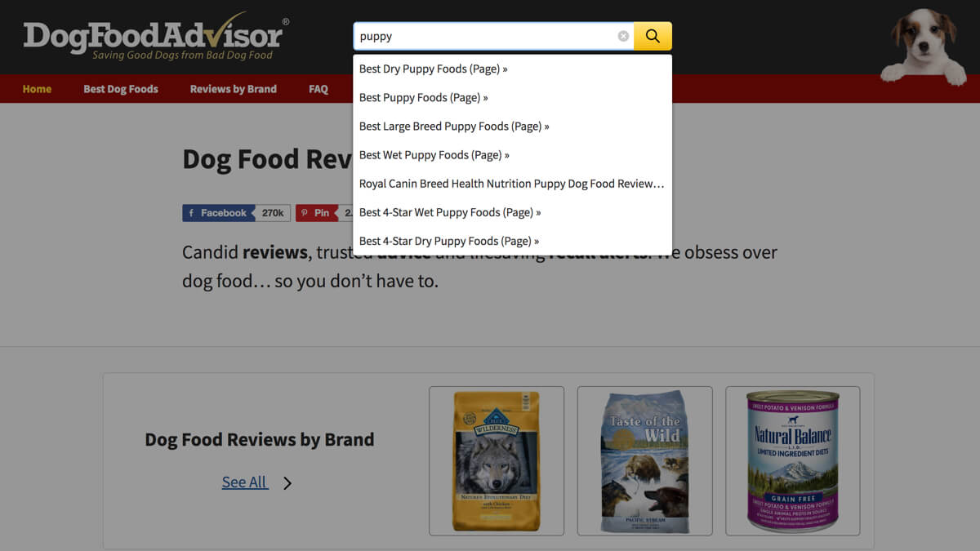Open the Natural Balance can thumbnail
The image size is (980, 551).
[793, 461]
